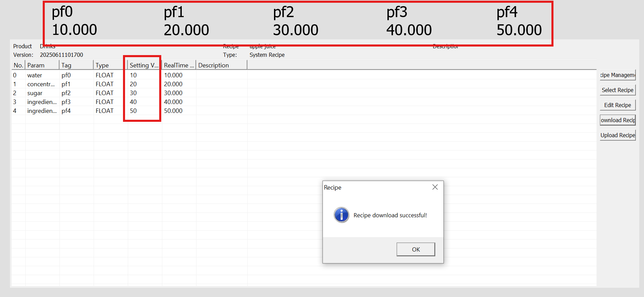Click the Setting V... column header
644x297 pixels.
click(x=145, y=65)
